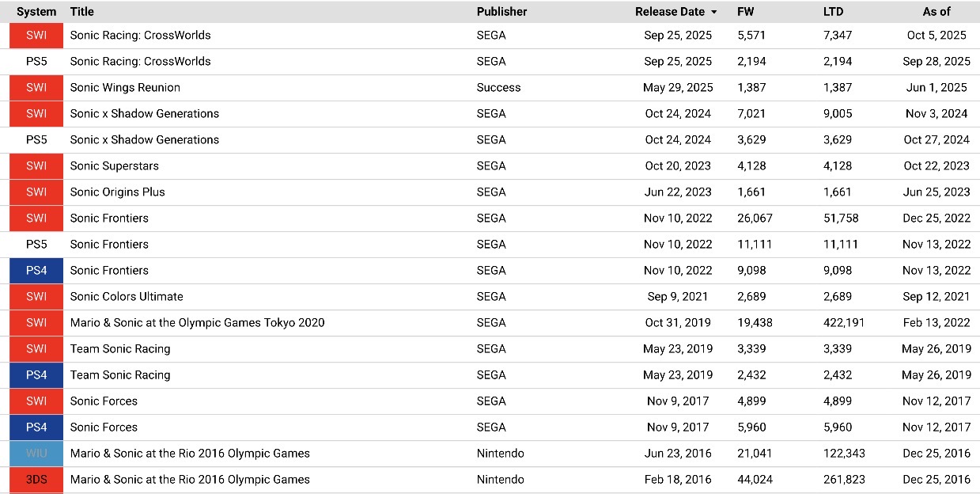
Task: Select the PS4 badge beside Sonic Forces
Action: pos(36,427)
